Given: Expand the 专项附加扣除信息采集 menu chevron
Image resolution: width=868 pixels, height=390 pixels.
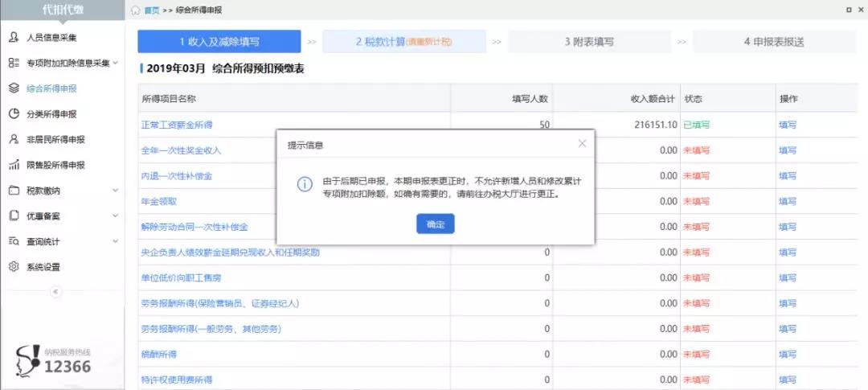Looking at the screenshot, I should click(x=115, y=63).
